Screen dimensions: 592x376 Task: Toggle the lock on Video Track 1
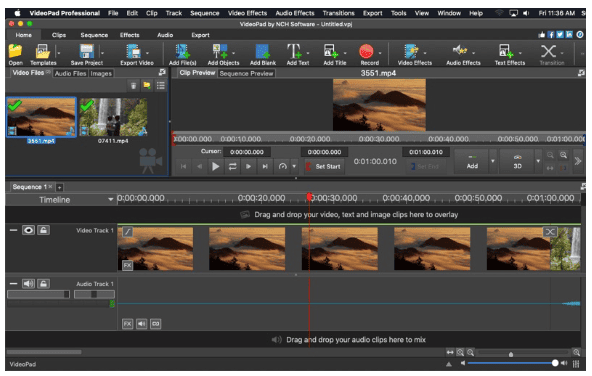click(x=43, y=230)
